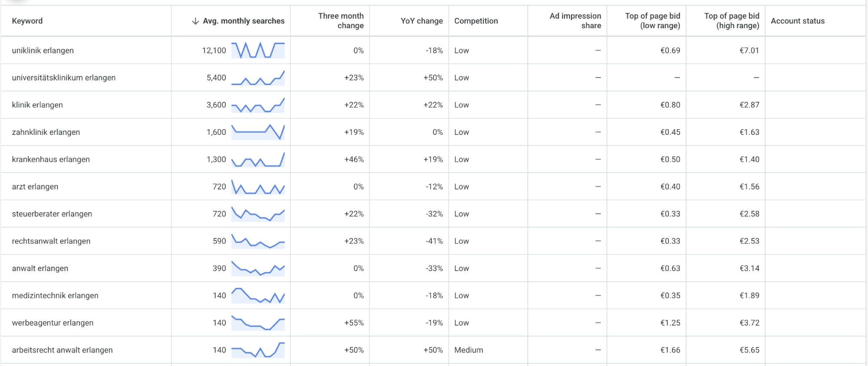Image resolution: width=868 pixels, height=366 pixels.
Task: Open the arbeitsrecht anwalt erlangen trend sparkline
Action: pyautogui.click(x=258, y=350)
